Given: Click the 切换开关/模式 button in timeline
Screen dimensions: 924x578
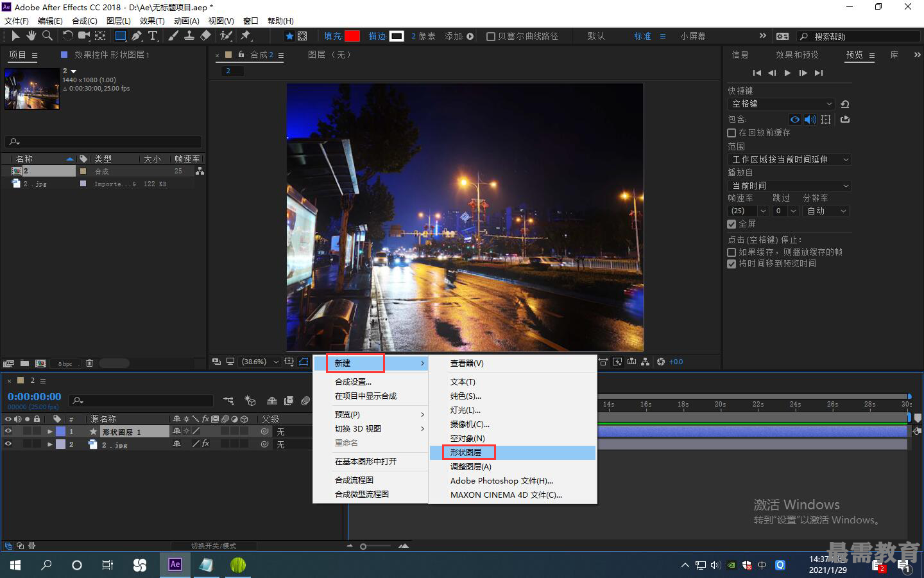Looking at the screenshot, I should (x=214, y=546).
